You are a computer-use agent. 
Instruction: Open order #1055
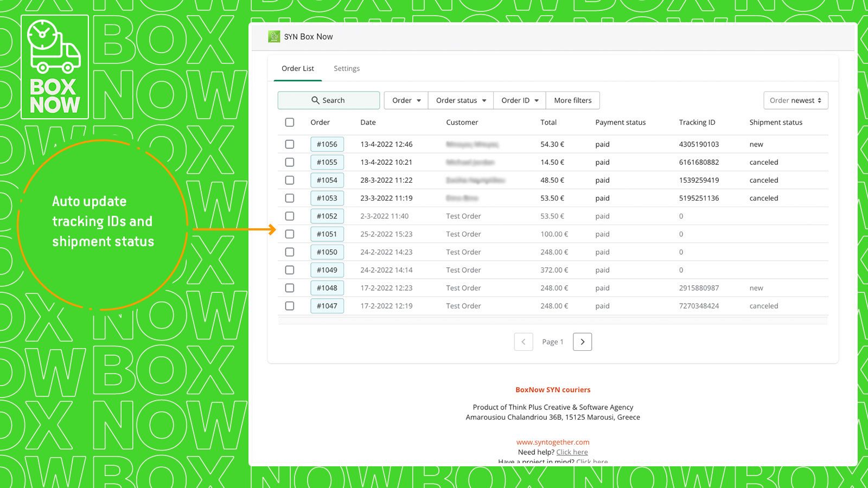click(327, 162)
